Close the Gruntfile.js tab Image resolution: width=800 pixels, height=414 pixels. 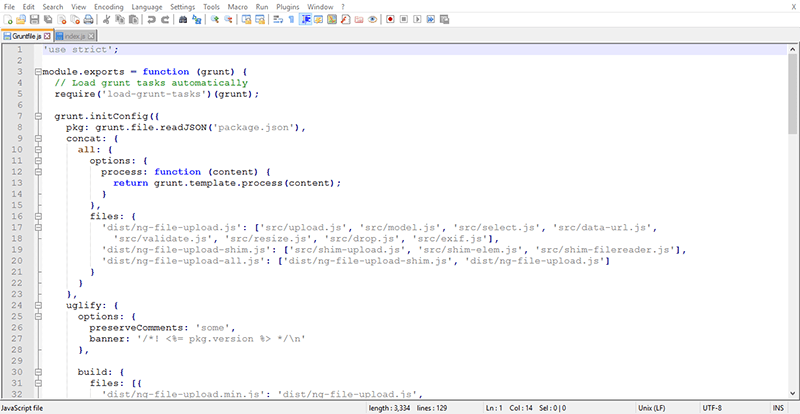[x=47, y=36]
